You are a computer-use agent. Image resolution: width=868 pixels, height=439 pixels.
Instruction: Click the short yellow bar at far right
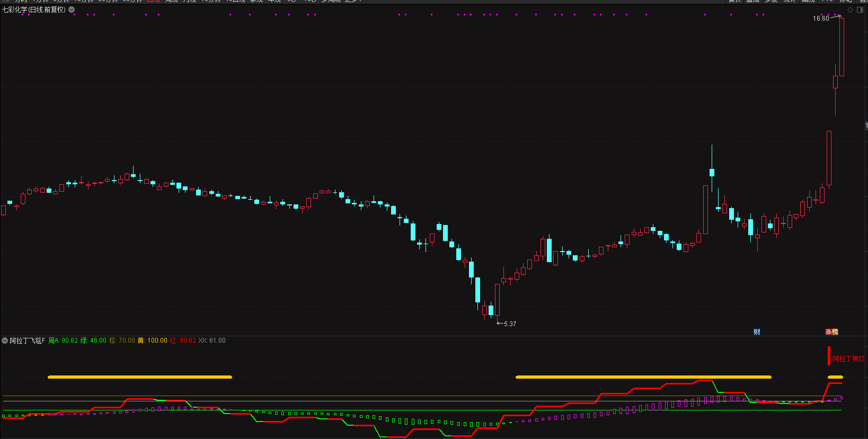point(835,377)
